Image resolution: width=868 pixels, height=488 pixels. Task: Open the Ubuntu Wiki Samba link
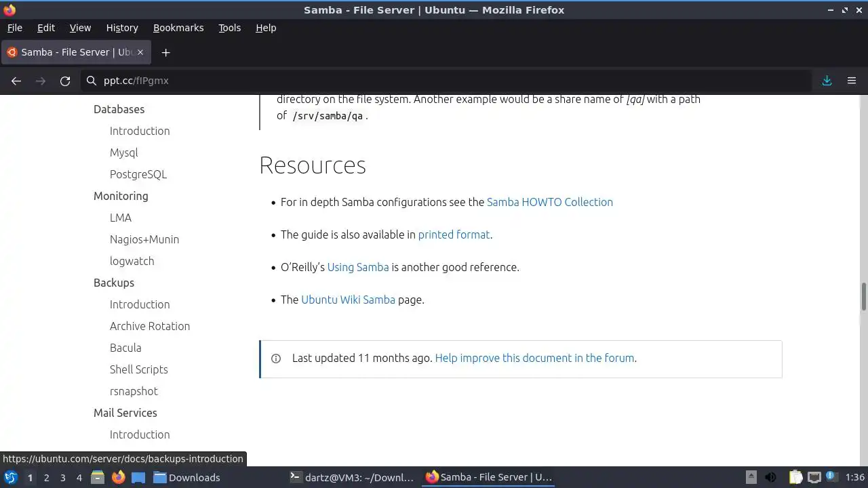pyautogui.click(x=348, y=300)
